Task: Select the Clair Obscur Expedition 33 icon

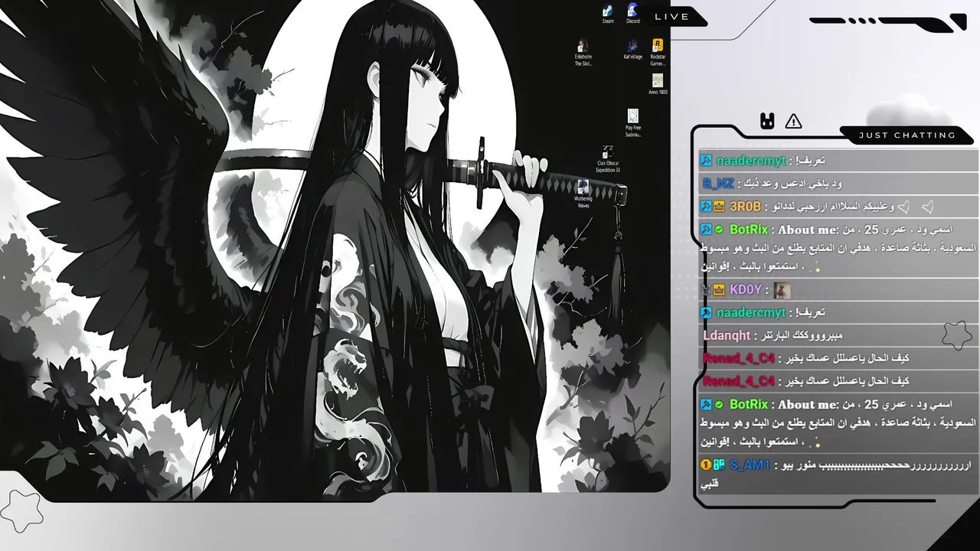Action: 608,159
